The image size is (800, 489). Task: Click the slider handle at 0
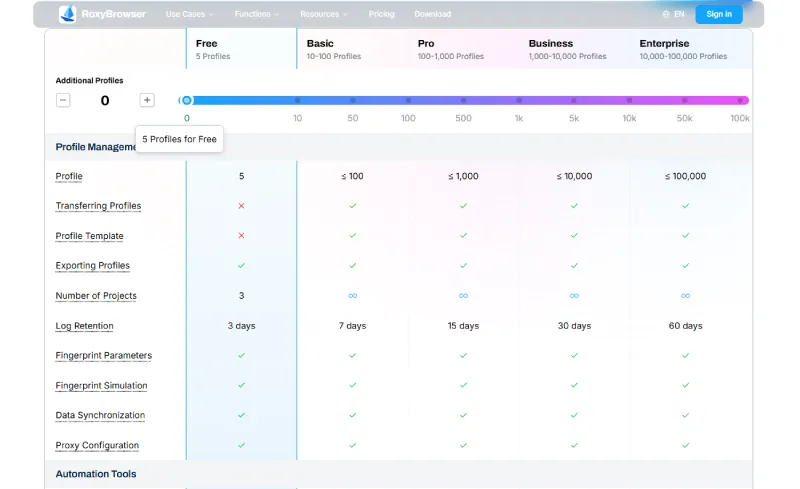pos(187,100)
